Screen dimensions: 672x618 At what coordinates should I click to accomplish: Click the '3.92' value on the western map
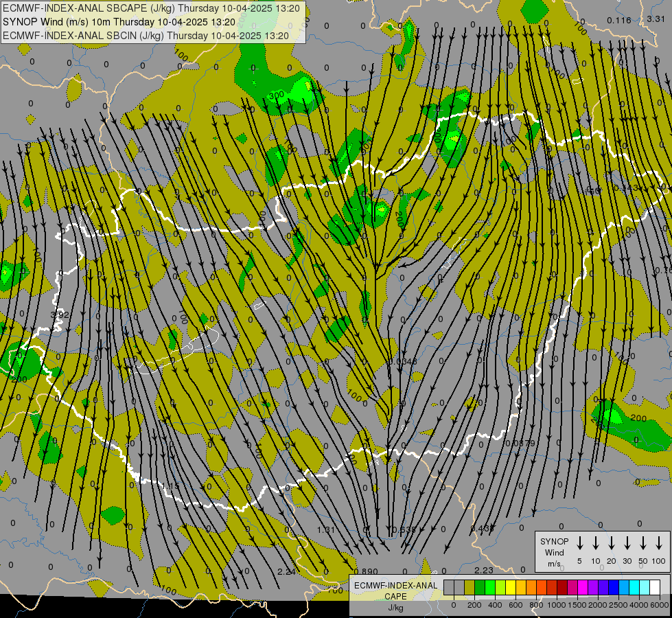coord(60,314)
